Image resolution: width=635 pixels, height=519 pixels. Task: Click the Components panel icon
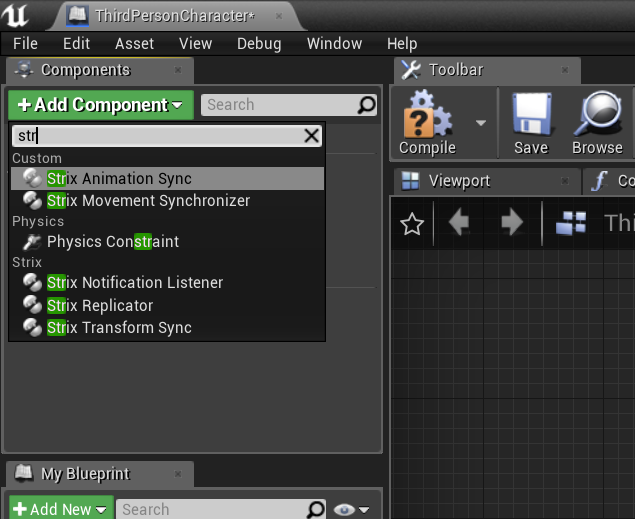(x=24, y=69)
